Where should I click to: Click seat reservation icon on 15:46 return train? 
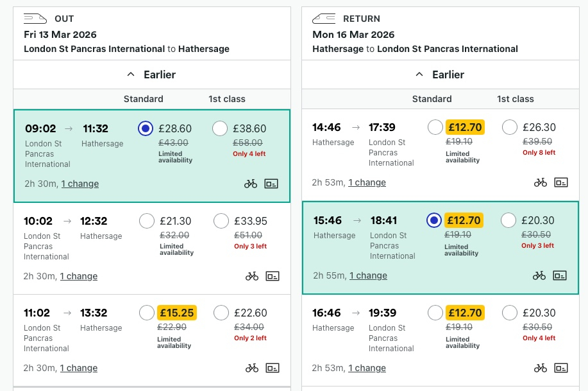[560, 275]
